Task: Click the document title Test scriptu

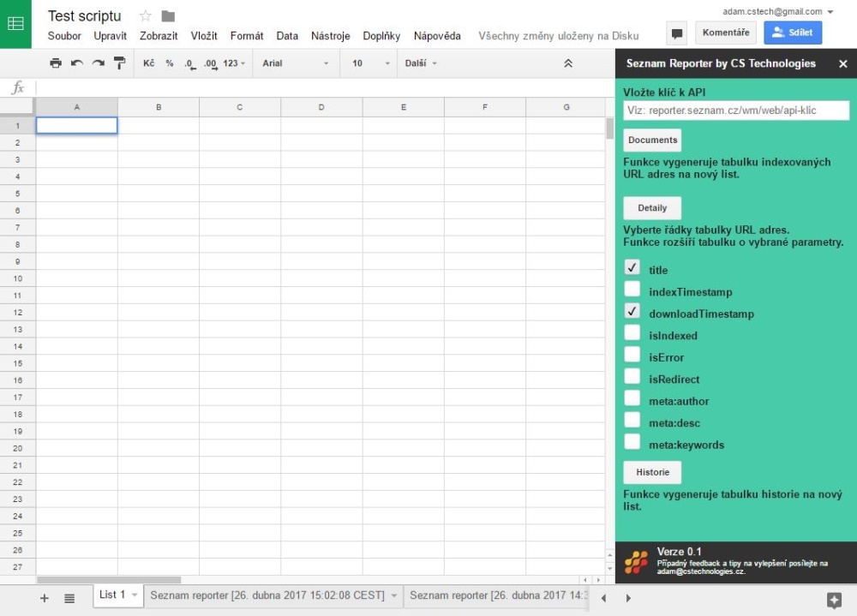Action: tap(84, 16)
